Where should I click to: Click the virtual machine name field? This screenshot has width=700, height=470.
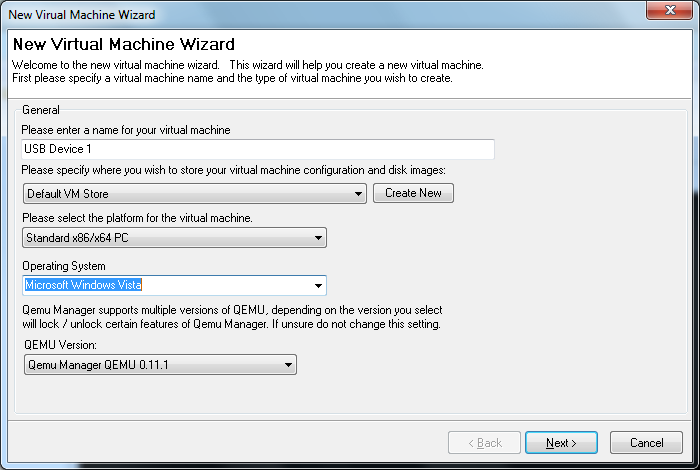pyautogui.click(x=258, y=149)
